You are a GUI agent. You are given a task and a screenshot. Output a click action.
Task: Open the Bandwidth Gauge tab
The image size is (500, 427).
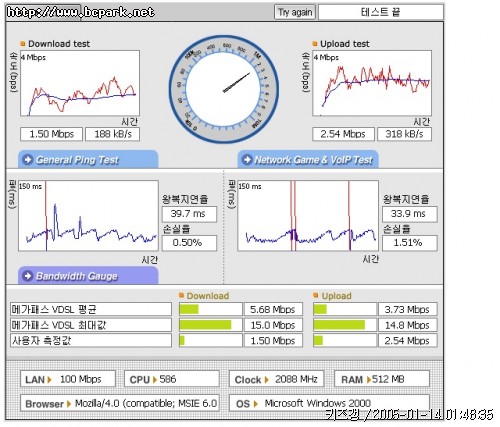88,276
